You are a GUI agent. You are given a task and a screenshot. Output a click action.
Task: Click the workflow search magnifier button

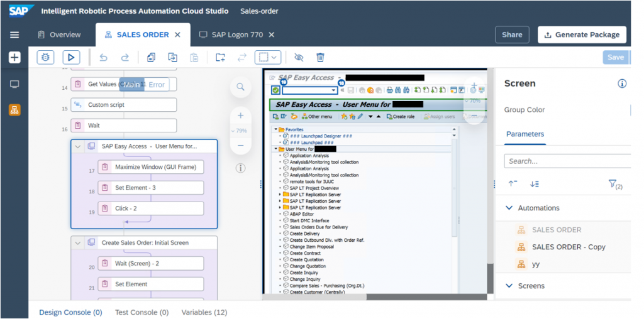(x=241, y=87)
